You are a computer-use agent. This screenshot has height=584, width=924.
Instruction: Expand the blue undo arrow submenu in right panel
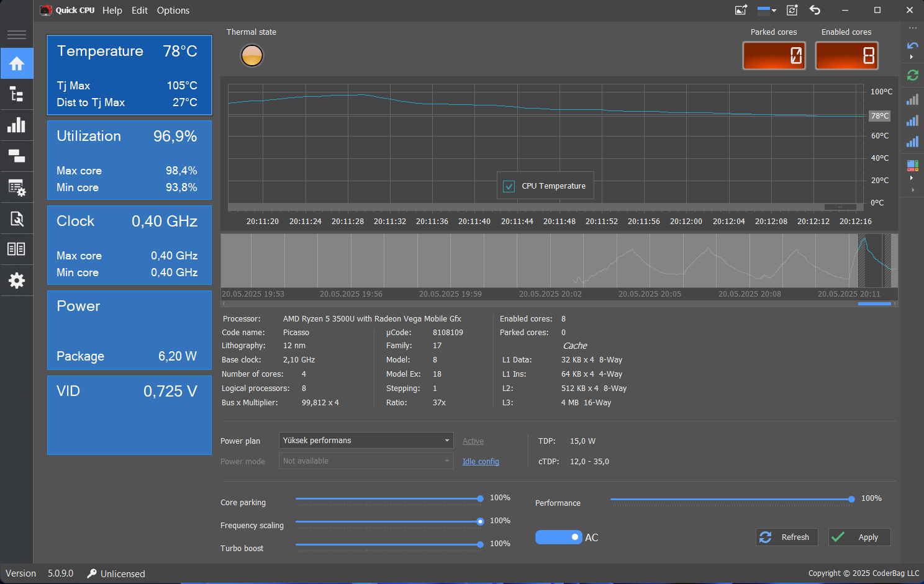pyautogui.click(x=911, y=57)
